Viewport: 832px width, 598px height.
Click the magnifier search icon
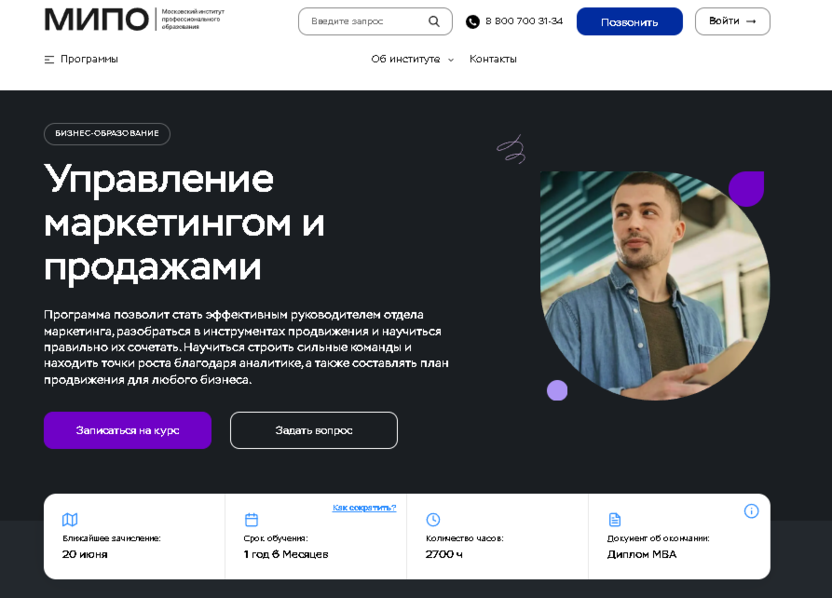tap(434, 21)
